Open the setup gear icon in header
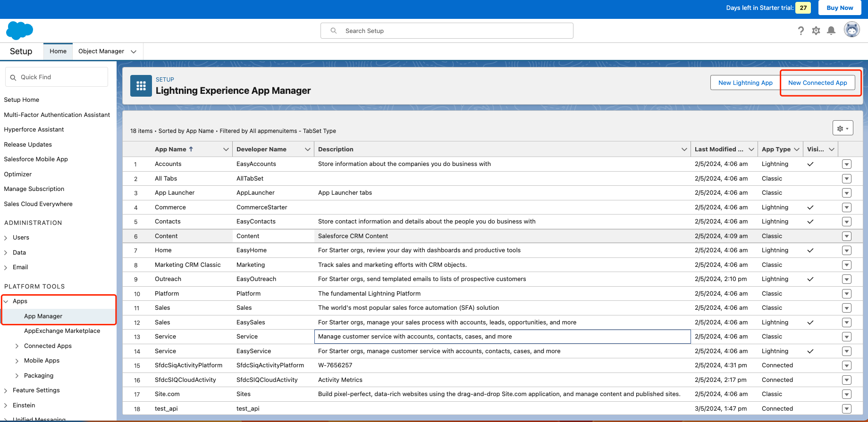The height and width of the screenshot is (422, 868). point(816,31)
